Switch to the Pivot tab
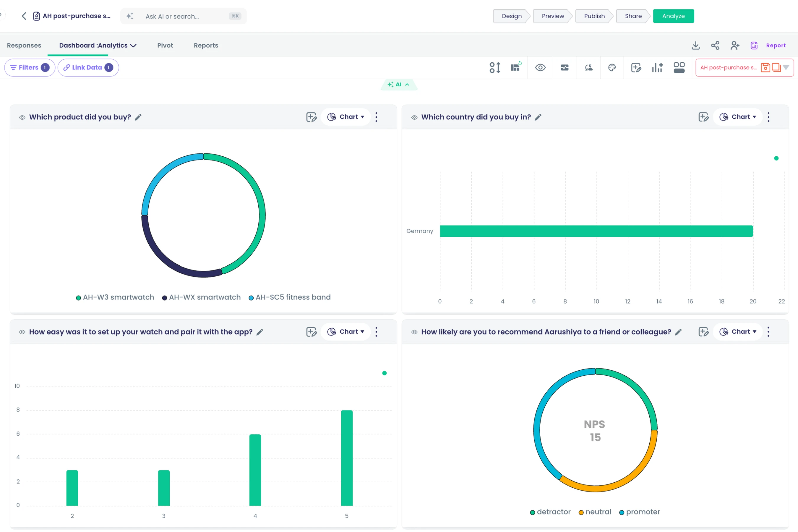Image resolution: width=798 pixels, height=532 pixels. pyautogui.click(x=165, y=46)
